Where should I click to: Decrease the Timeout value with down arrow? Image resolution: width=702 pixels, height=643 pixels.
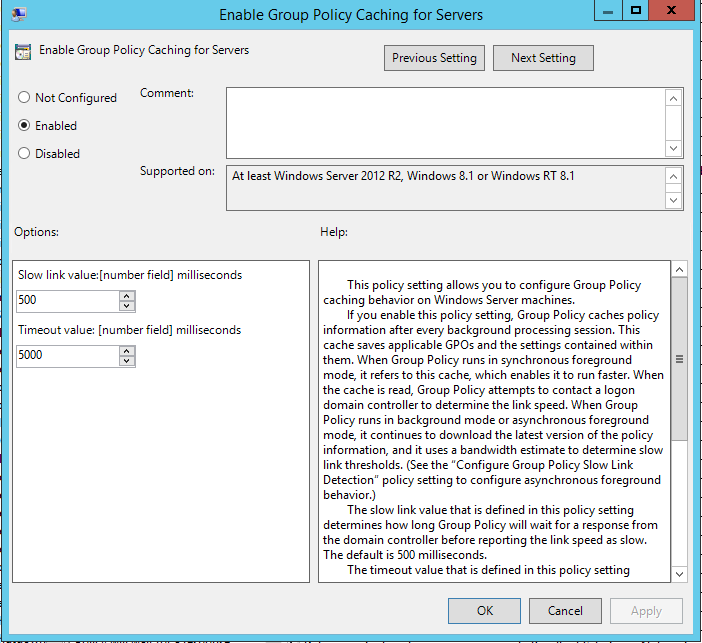(127, 361)
